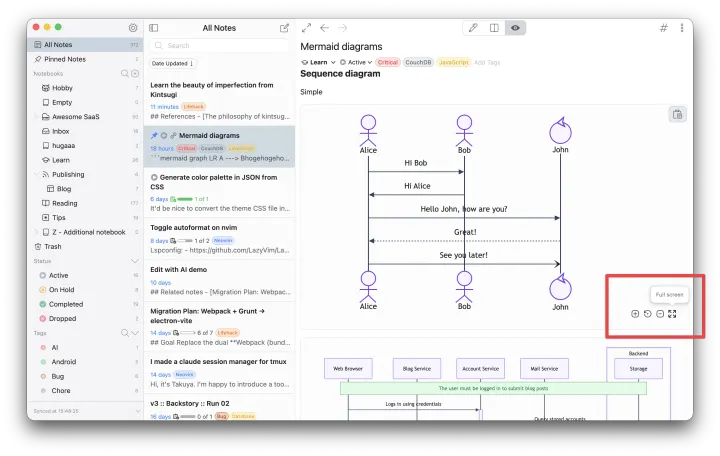
Task: Collapse the Publishing notebook tree
Action: tap(36, 175)
